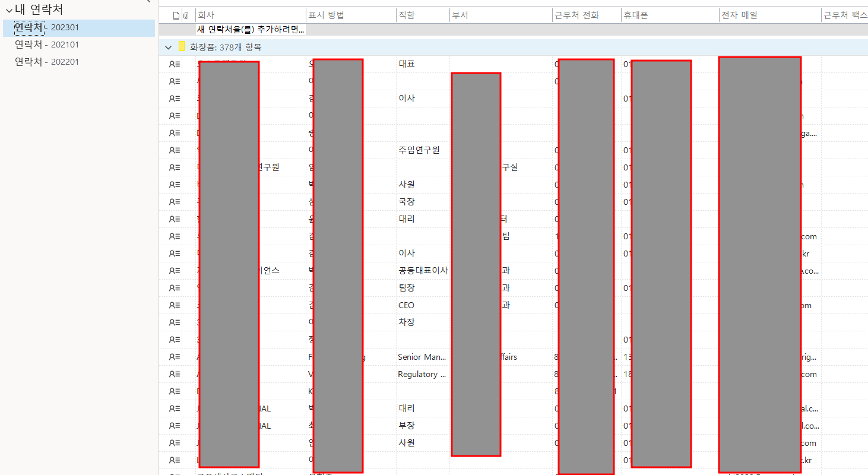Select the 화장품: 378개 항목 group header

pyautogui.click(x=514, y=47)
